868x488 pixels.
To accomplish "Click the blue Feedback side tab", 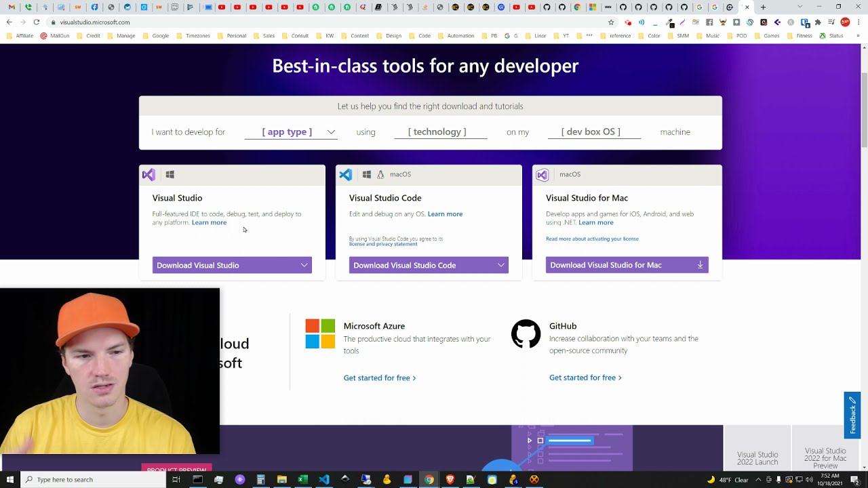I will tap(852, 415).
